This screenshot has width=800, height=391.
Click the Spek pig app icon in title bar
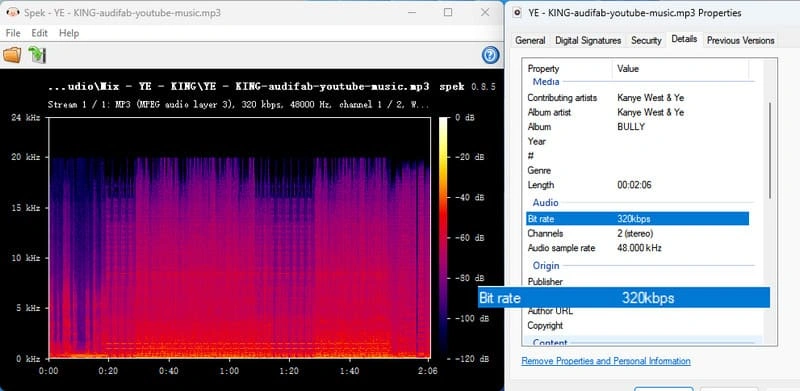point(14,12)
